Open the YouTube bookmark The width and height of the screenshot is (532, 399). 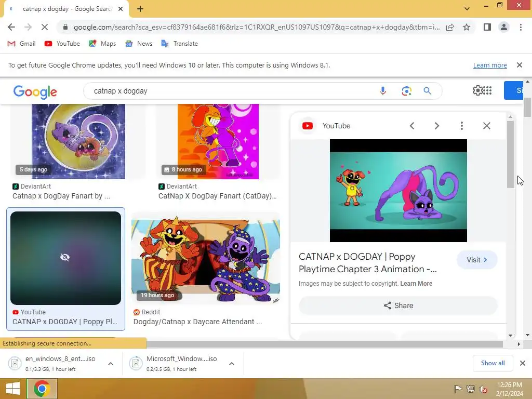click(62, 44)
